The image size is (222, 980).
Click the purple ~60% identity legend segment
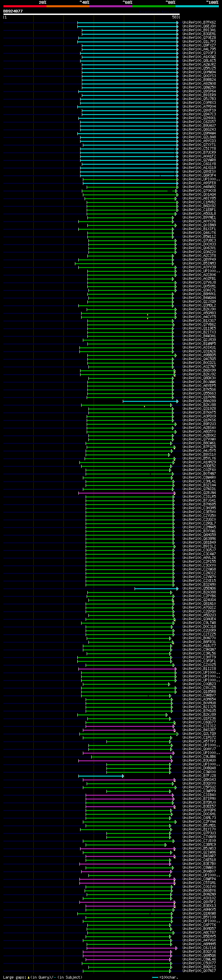(x=111, y=6)
